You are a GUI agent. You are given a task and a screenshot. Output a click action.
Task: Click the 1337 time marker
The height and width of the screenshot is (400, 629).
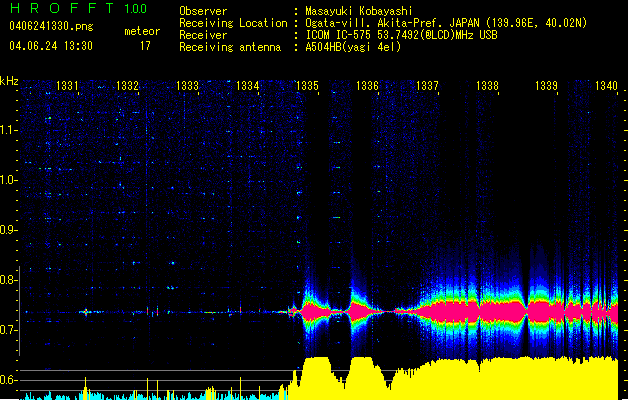[427, 86]
